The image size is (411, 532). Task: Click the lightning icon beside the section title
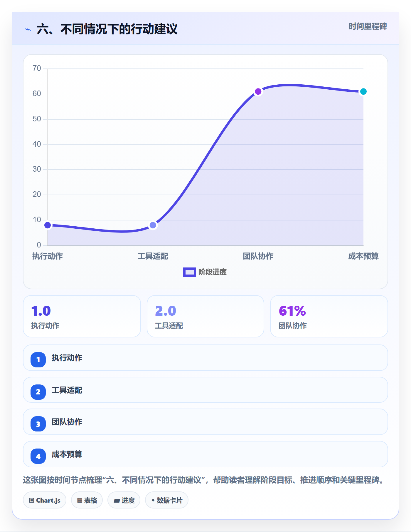[x=28, y=29]
